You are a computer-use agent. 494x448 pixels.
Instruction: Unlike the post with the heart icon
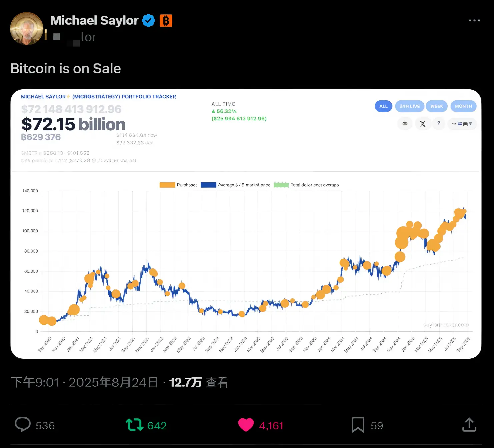tap(246, 425)
